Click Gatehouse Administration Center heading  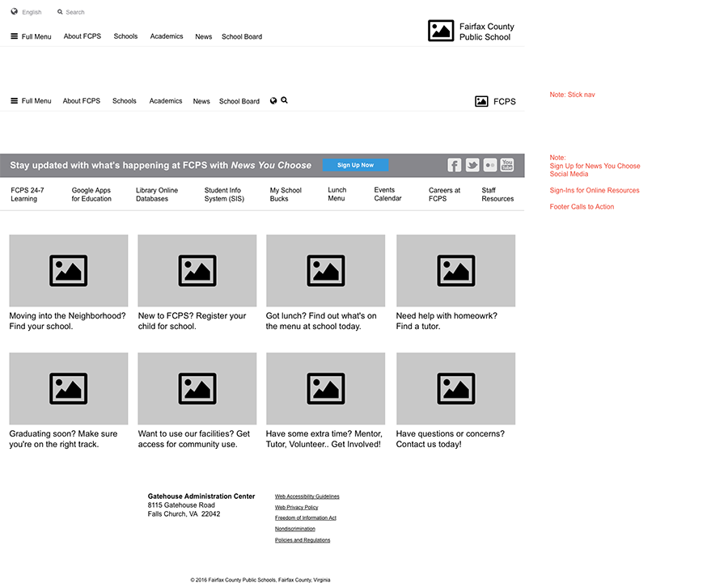click(x=201, y=496)
